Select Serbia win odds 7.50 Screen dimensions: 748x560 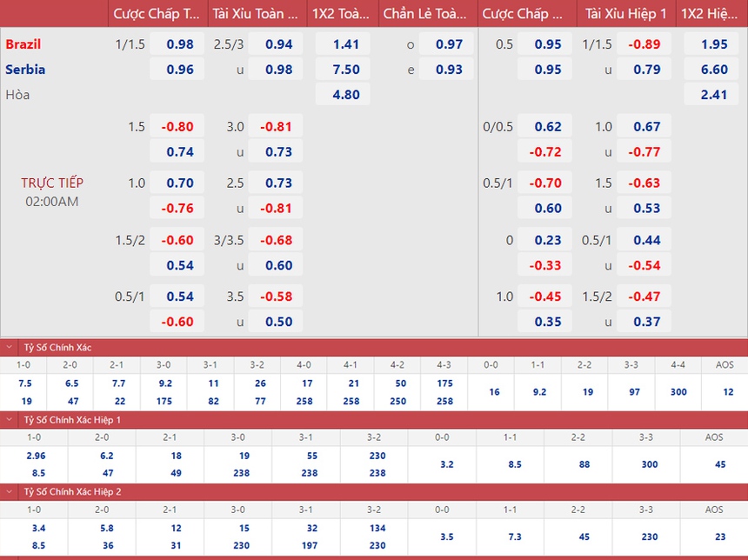(x=345, y=70)
